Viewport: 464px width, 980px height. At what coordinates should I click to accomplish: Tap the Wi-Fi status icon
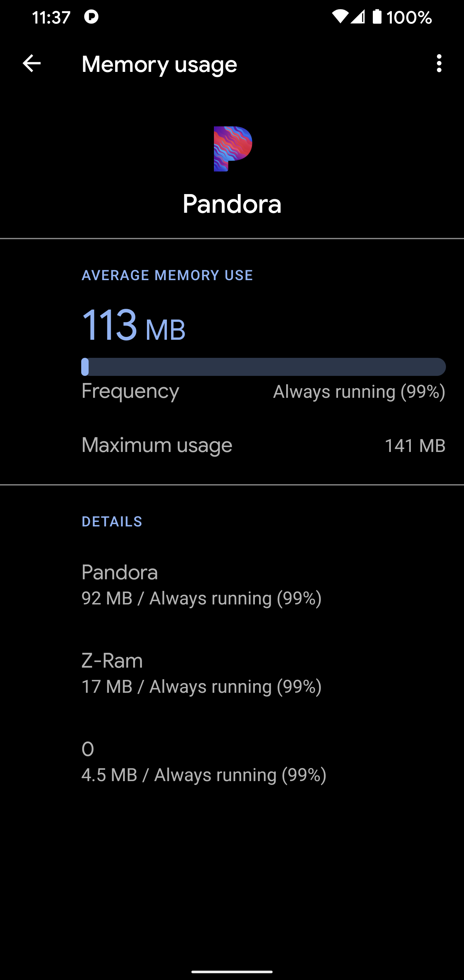pos(340,17)
